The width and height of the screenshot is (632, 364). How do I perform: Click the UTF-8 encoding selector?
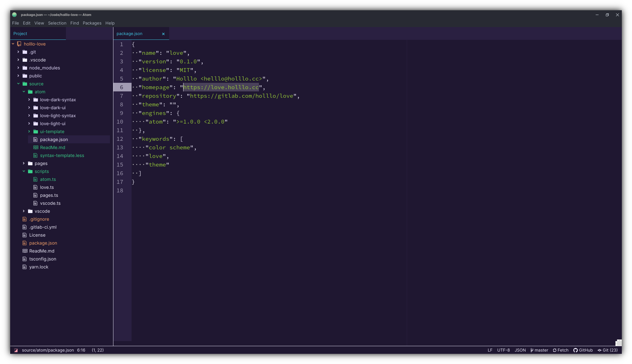tap(504, 350)
